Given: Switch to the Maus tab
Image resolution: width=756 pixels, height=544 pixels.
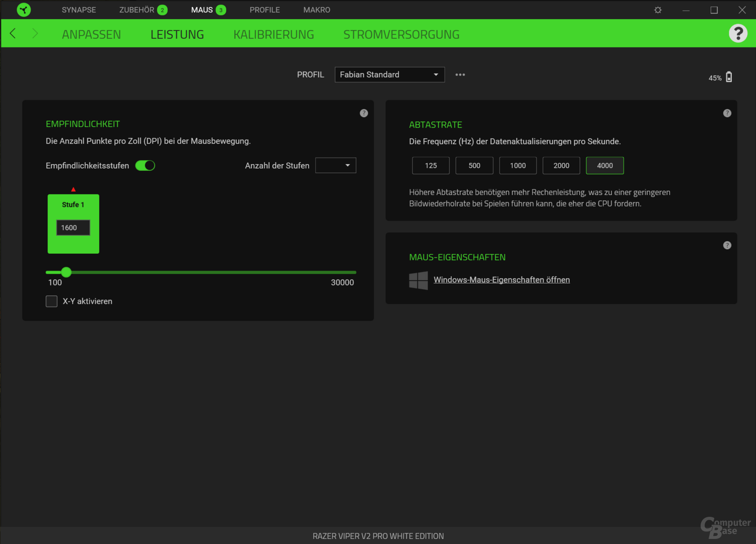Looking at the screenshot, I should click(202, 10).
